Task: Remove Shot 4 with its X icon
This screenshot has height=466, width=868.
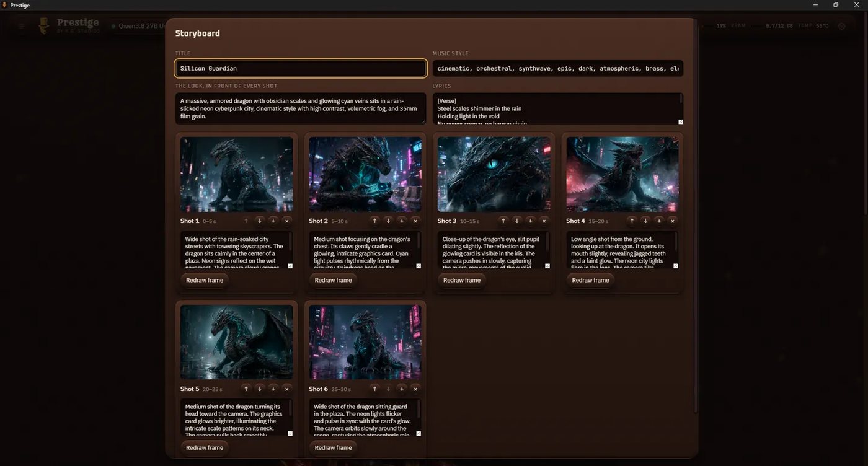Action: tap(673, 221)
